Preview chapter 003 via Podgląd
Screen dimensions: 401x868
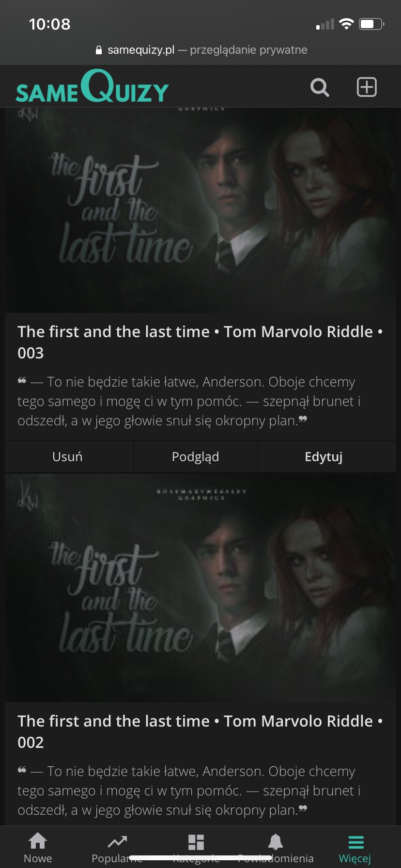click(x=196, y=457)
